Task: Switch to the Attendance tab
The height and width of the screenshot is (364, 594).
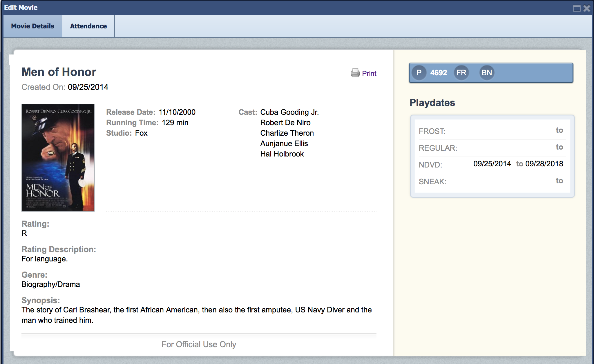Action: coord(88,26)
